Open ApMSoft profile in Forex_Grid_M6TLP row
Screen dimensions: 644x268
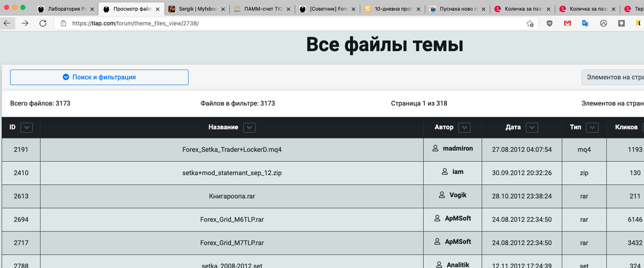pos(458,218)
